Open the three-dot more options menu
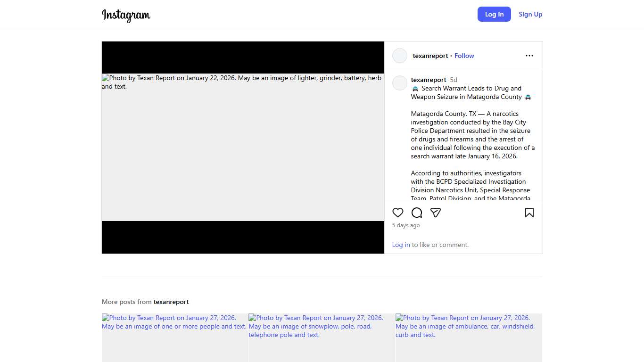The width and height of the screenshot is (644, 362). pos(529,56)
